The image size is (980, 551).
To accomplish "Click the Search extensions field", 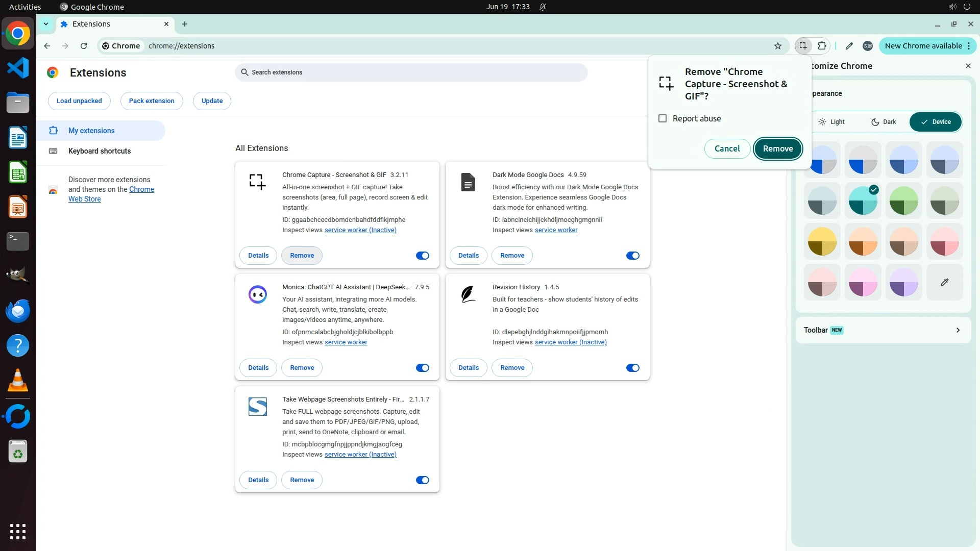I will [x=411, y=72].
